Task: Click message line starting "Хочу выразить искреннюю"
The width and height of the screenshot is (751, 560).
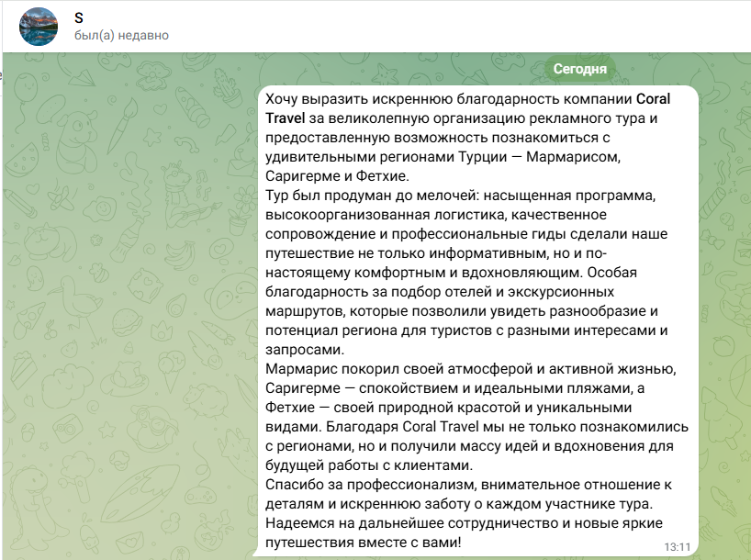Action: (x=468, y=98)
